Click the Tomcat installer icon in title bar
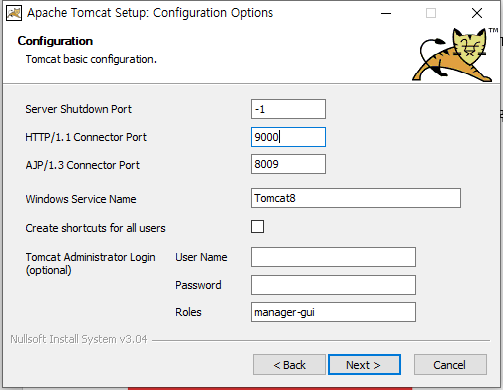The width and height of the screenshot is (503, 390). [x=14, y=13]
